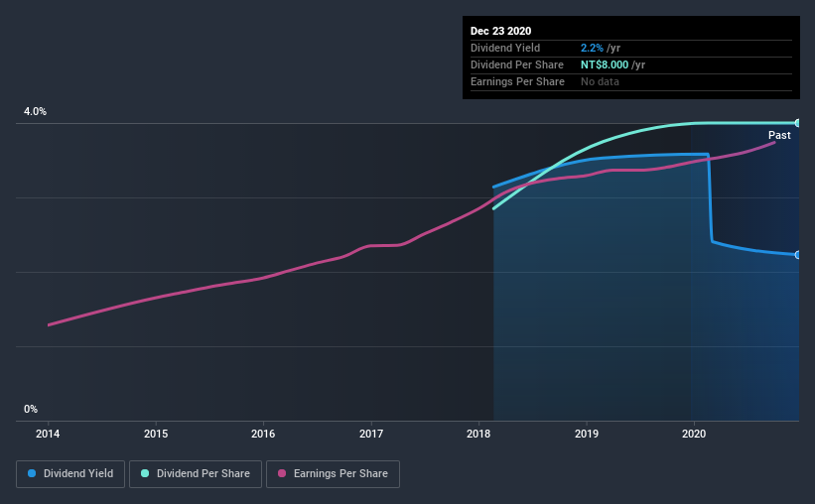The image size is (815, 504).
Task: Toggle the Earnings Per Share legend button
Action: point(333,474)
